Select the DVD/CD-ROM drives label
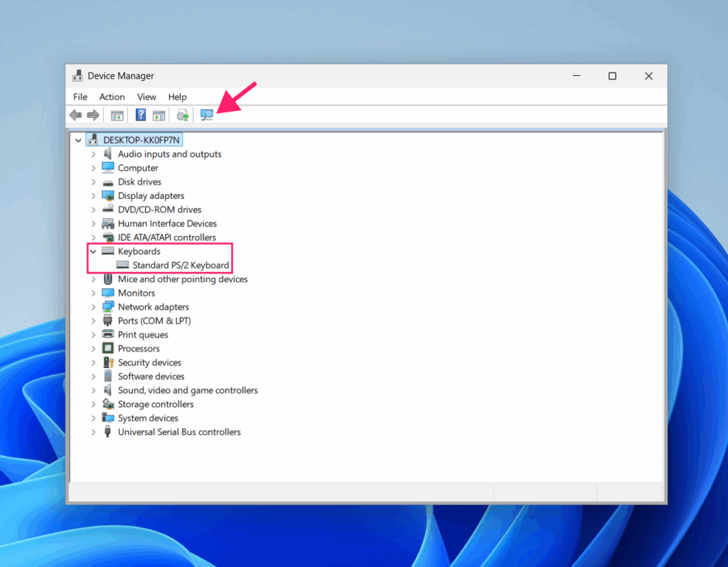728x567 pixels. coord(160,210)
